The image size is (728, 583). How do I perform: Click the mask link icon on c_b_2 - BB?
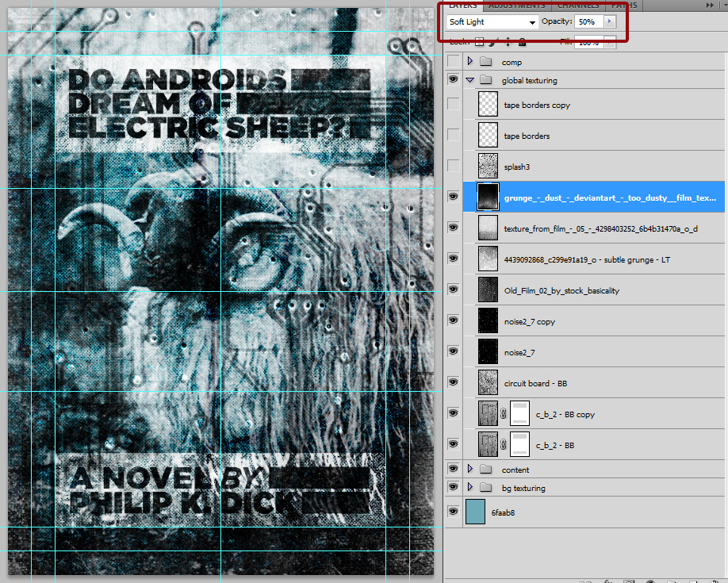(x=504, y=444)
